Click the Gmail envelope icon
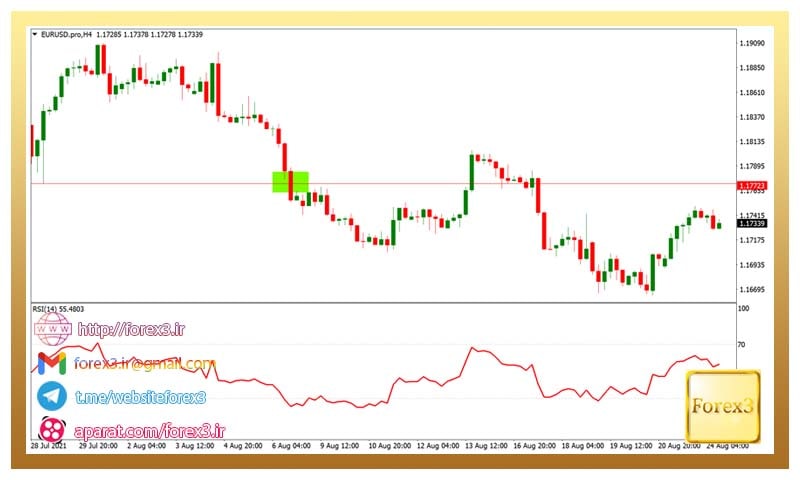Viewport: 800px width, 480px height. tap(52, 363)
